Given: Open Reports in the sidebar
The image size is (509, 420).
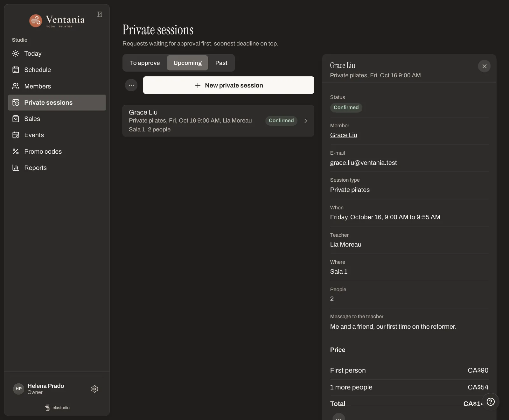Looking at the screenshot, I should 57,168.
